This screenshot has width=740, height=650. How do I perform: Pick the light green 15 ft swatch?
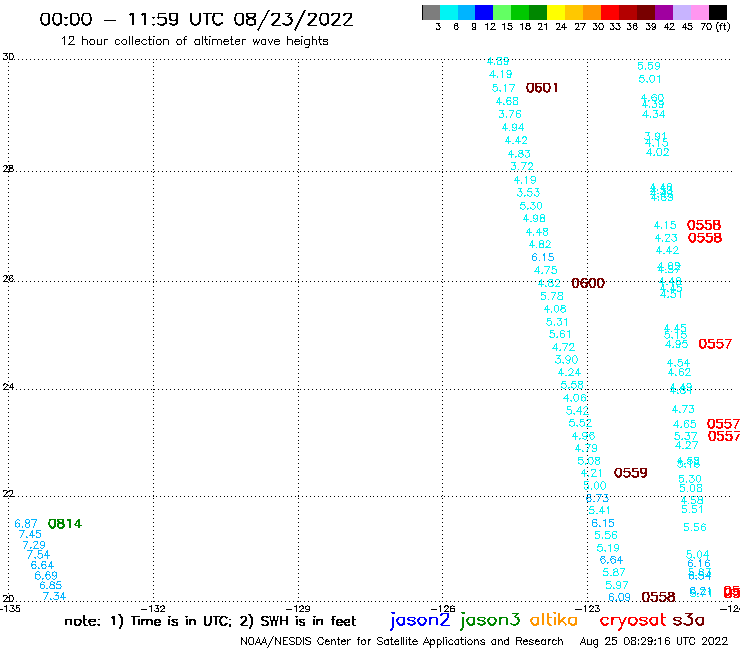pos(502,12)
